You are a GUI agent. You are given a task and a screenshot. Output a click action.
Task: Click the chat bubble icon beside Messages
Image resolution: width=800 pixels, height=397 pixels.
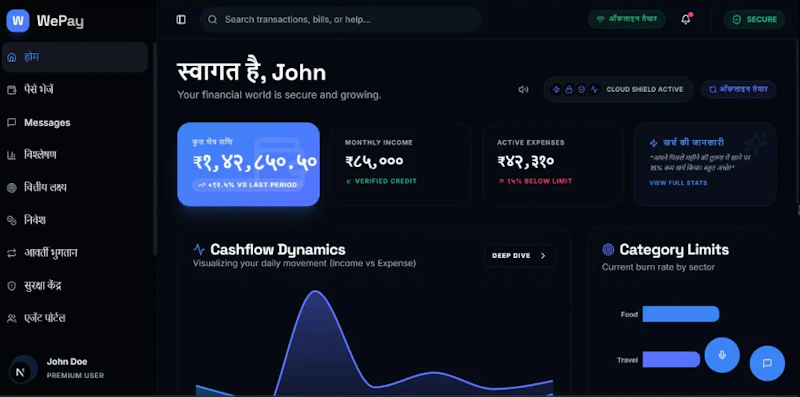11,122
